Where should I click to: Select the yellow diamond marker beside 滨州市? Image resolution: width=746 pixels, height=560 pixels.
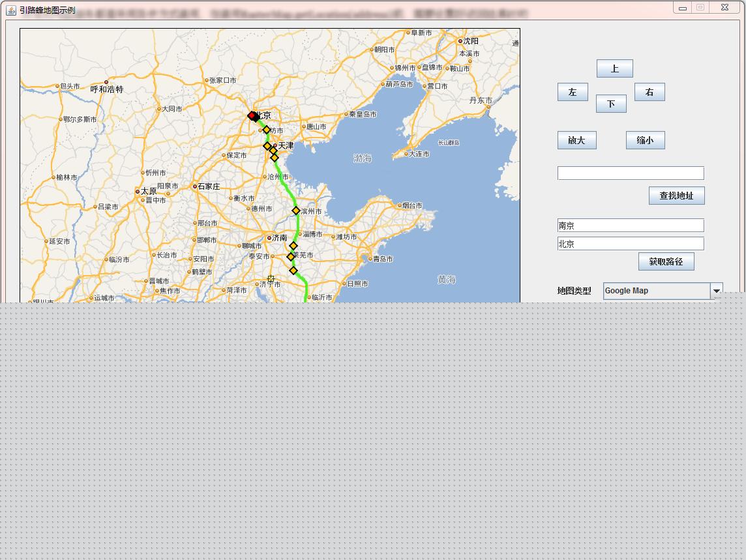[x=296, y=211]
